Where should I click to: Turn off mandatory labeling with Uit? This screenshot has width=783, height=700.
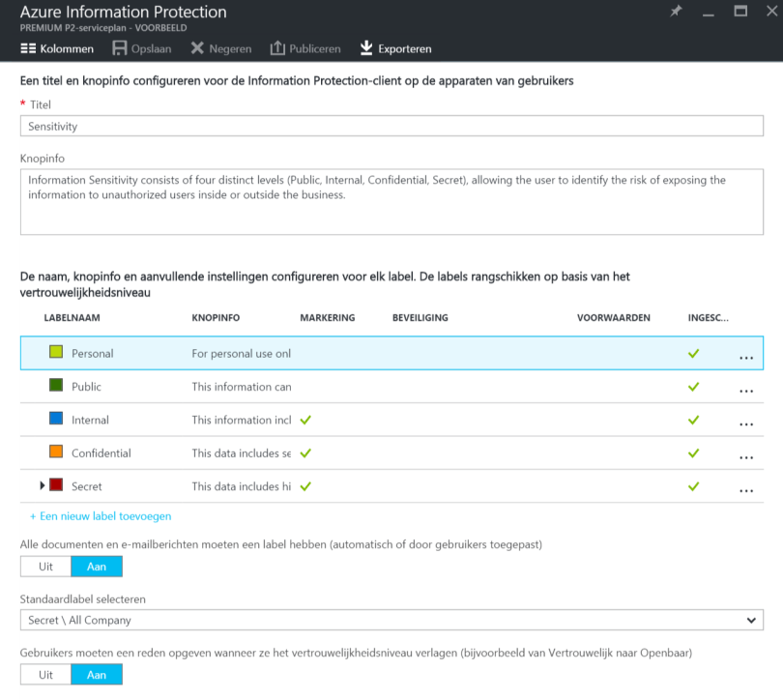45,567
